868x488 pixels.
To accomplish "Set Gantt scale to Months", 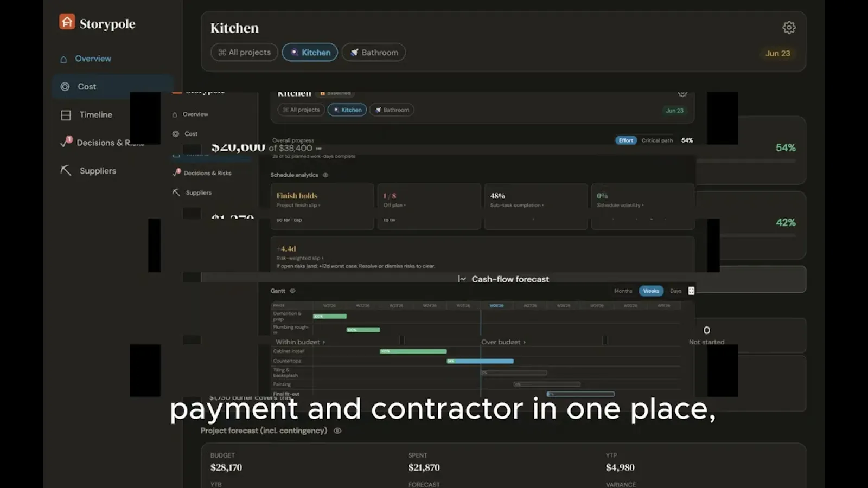I will pyautogui.click(x=623, y=291).
